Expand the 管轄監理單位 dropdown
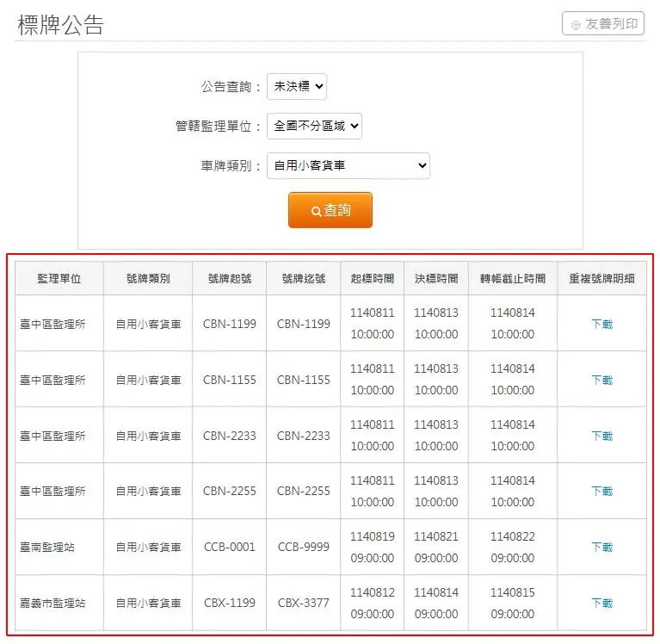Viewport: 660px width, 644px height. coord(314,126)
